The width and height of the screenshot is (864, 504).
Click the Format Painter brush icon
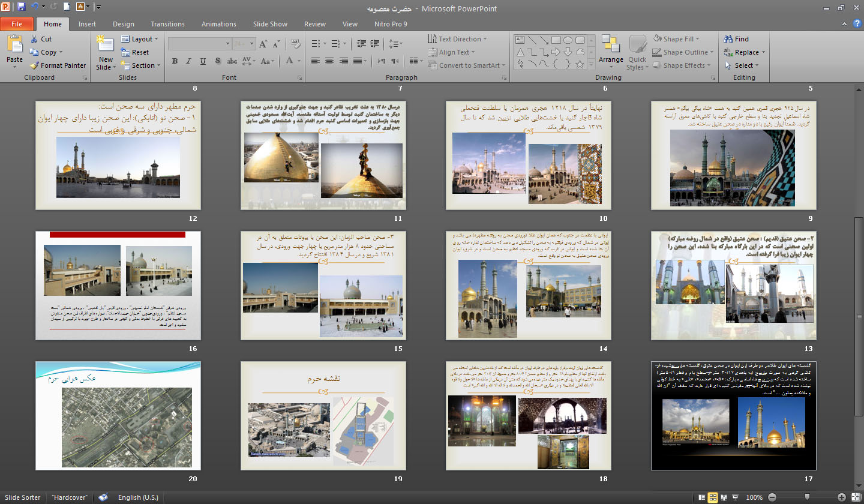point(34,65)
